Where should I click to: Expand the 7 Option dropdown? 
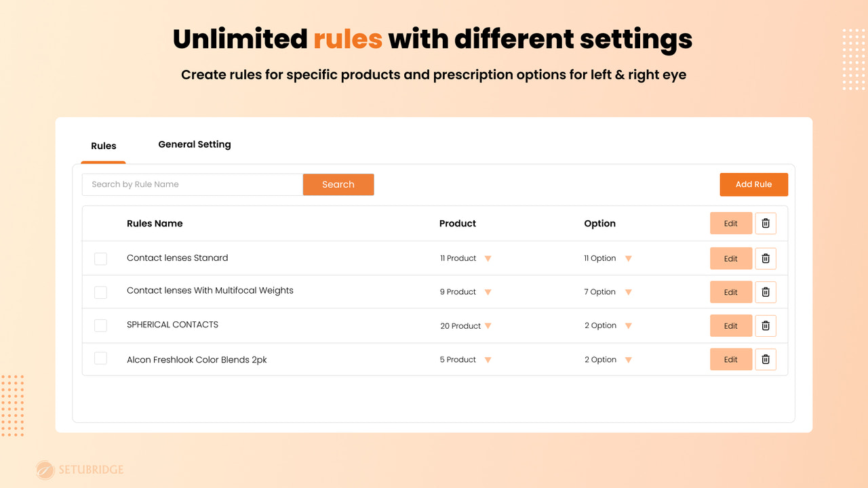628,291
